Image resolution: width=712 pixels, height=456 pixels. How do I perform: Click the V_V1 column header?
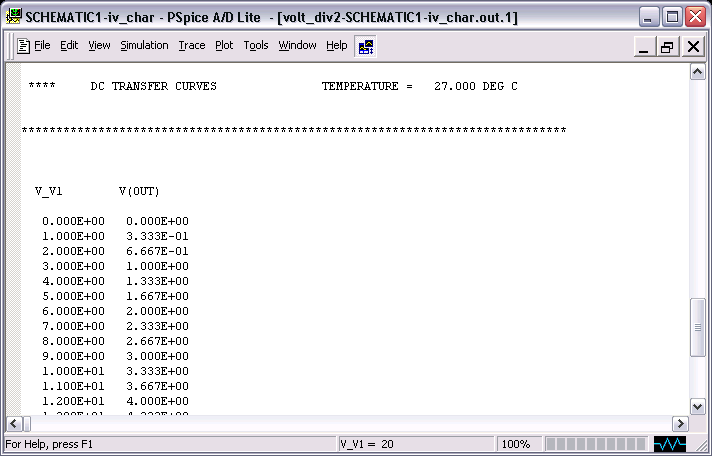(49, 191)
